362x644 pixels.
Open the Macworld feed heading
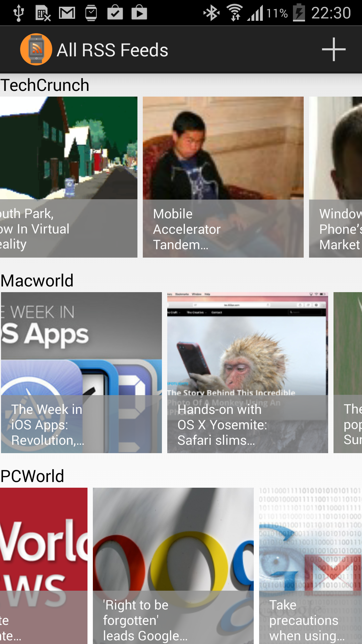(x=37, y=280)
